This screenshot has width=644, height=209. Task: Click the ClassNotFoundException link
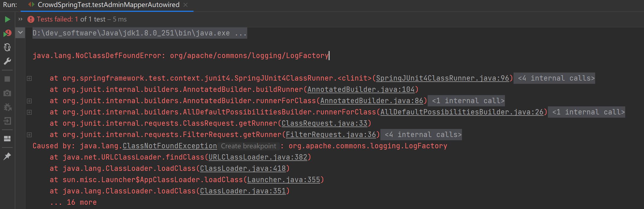tap(170, 146)
